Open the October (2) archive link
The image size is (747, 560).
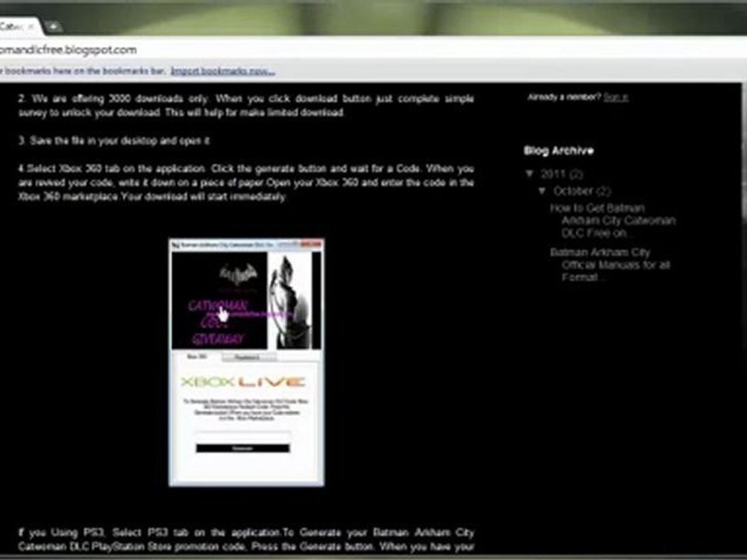582,191
